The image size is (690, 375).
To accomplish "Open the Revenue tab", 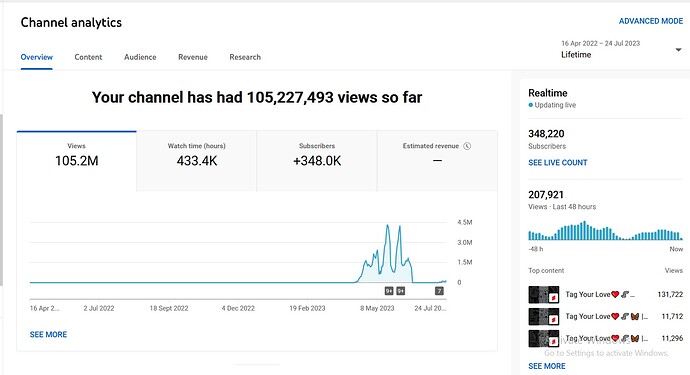I will point(193,57).
